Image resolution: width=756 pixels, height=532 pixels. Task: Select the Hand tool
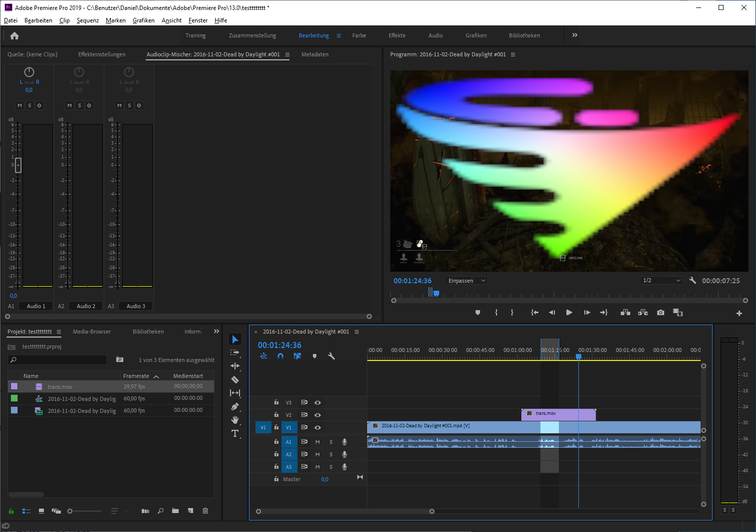235,420
